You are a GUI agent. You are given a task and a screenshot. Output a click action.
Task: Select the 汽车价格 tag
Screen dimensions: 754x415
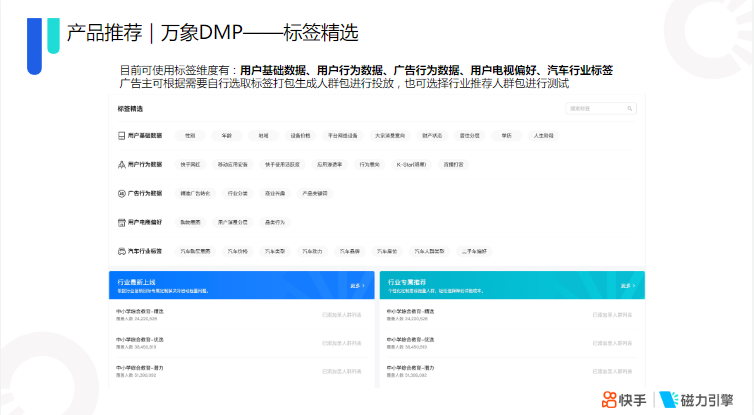click(x=238, y=252)
